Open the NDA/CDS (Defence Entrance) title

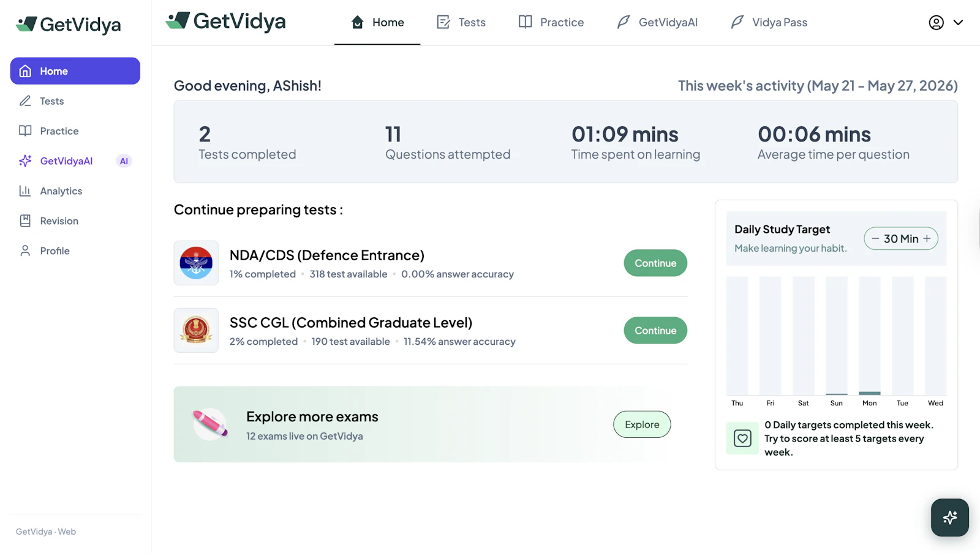pos(327,255)
